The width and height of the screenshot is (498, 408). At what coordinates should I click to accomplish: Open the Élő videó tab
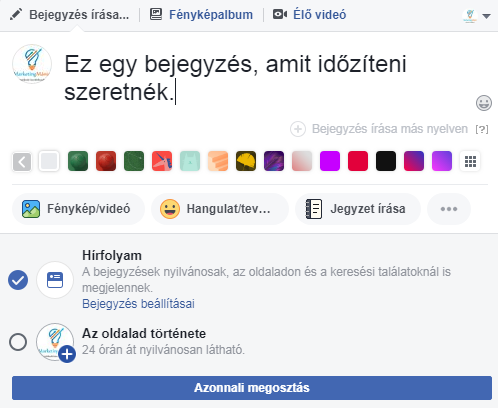(x=319, y=15)
